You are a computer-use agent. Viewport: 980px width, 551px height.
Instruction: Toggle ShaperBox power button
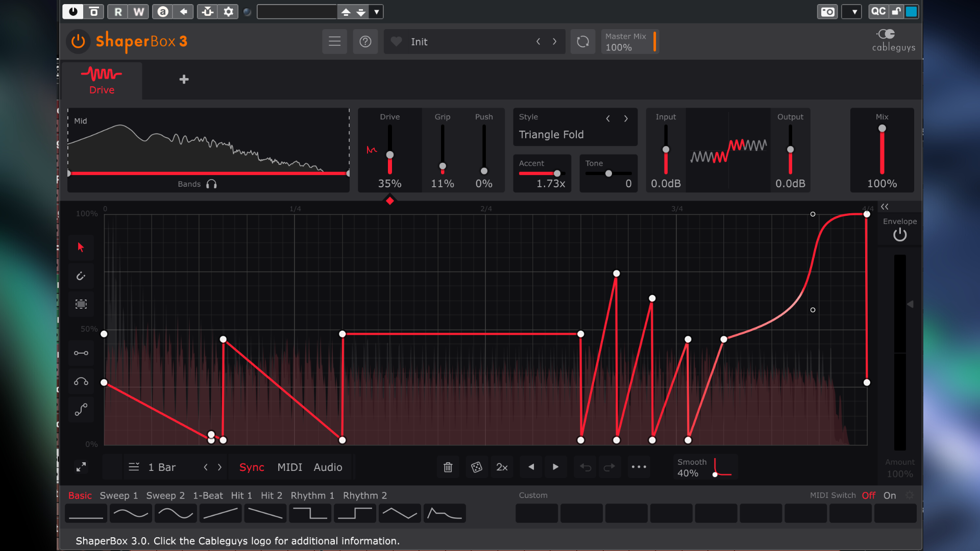click(x=78, y=41)
